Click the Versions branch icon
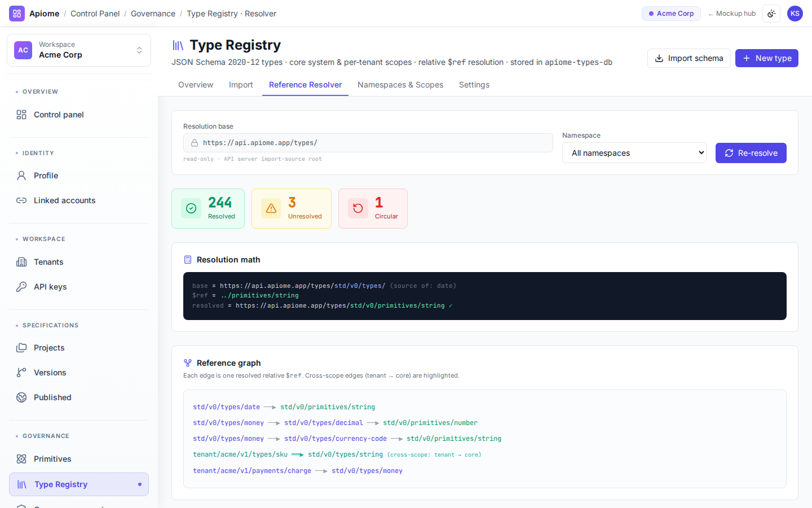The image size is (812, 508). click(x=21, y=373)
